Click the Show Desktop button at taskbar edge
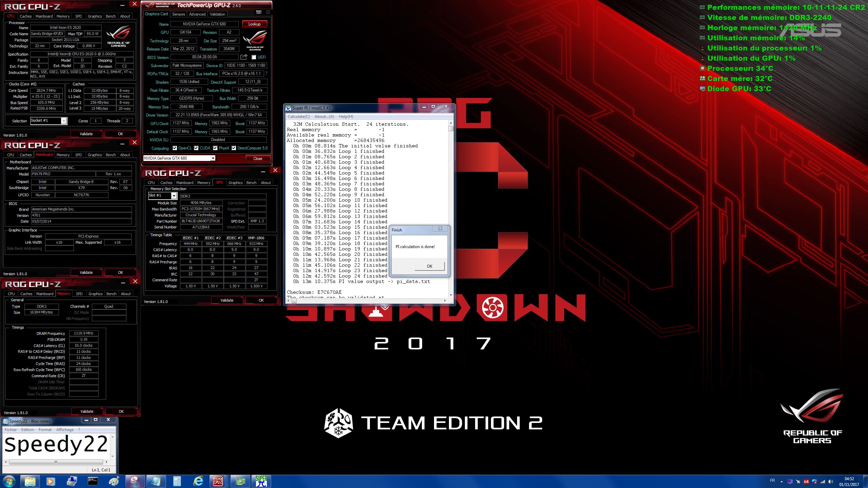Viewport: 868px width, 488px height. pyautogui.click(x=865, y=482)
